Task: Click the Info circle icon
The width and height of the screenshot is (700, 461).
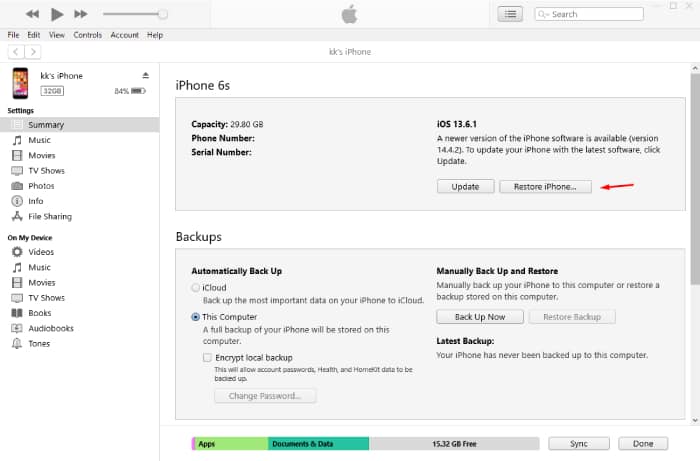Action: click(x=17, y=201)
